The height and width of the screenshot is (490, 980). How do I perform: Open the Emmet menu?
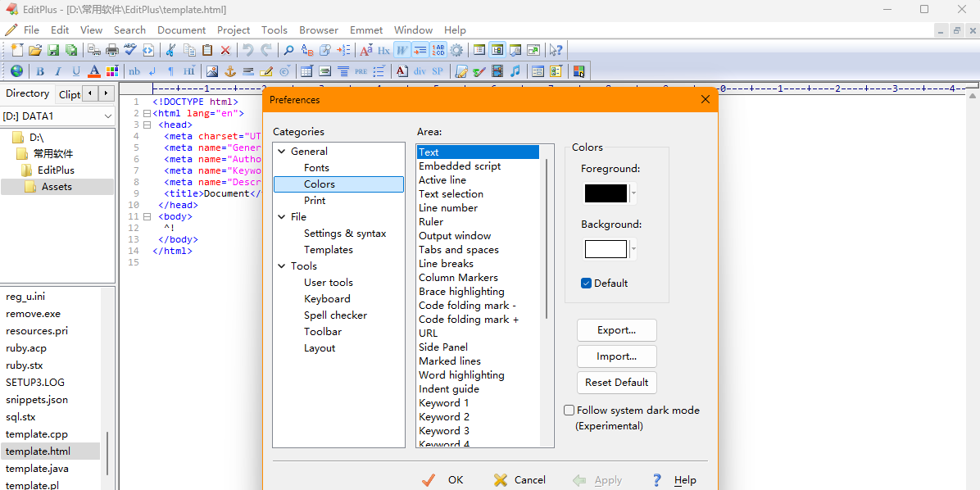[x=366, y=30]
